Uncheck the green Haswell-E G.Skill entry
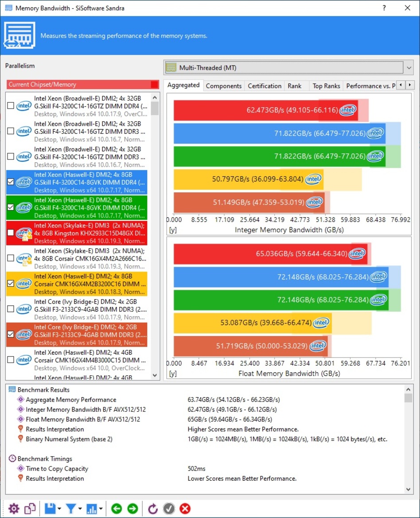The width and height of the screenshot is (420, 518). tap(11, 207)
